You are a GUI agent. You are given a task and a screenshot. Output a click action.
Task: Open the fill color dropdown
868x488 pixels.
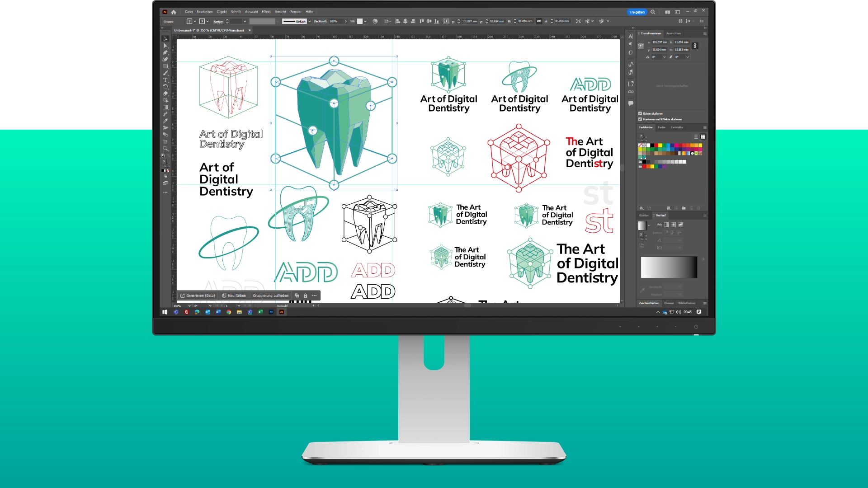(195, 21)
